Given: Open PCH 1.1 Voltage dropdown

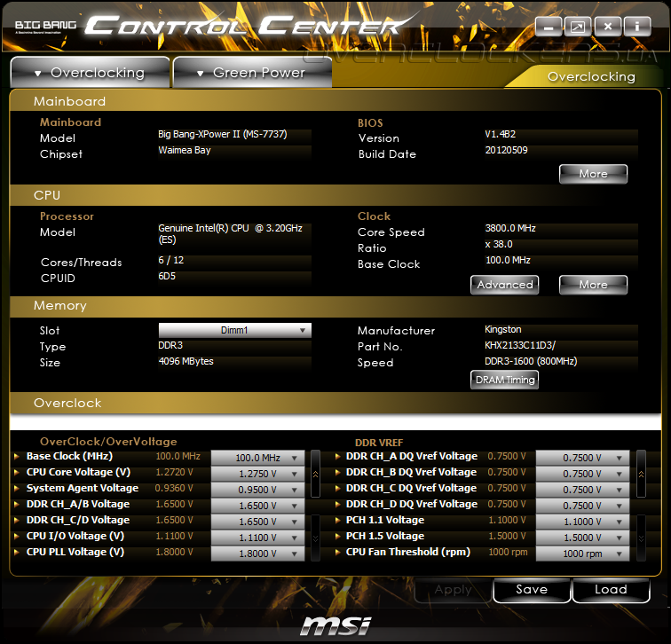Looking at the screenshot, I should (582, 522).
